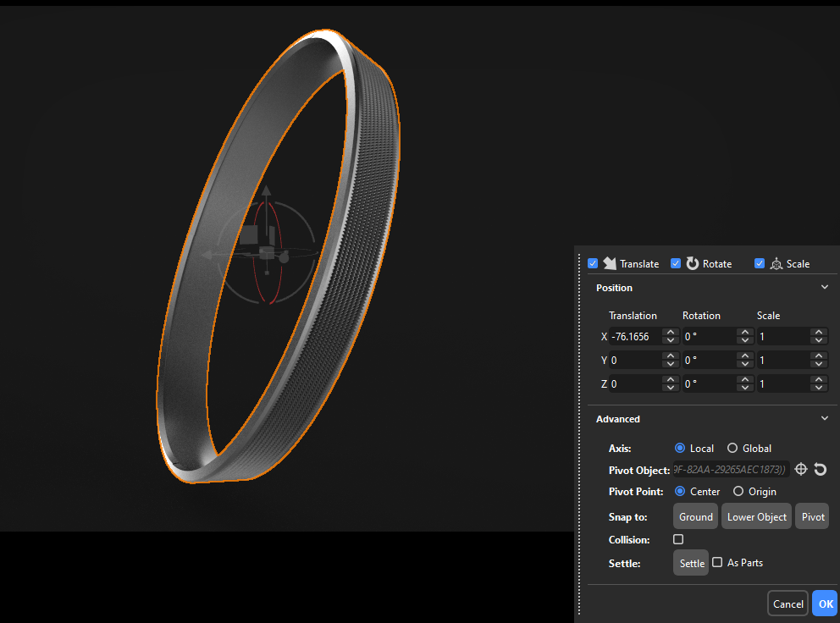Click the Z scale input field
The image size is (840, 623).
pyautogui.click(x=783, y=383)
